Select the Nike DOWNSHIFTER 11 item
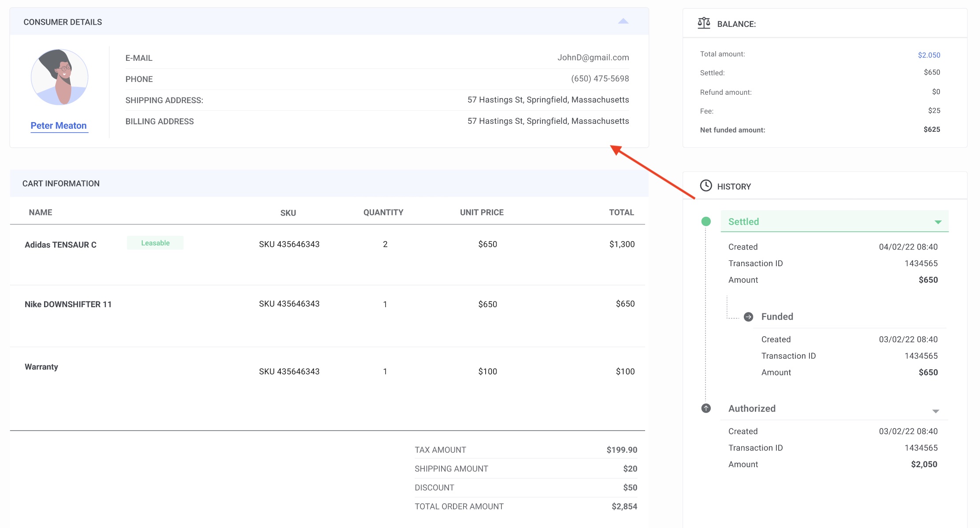The image size is (980, 528). coord(68,304)
